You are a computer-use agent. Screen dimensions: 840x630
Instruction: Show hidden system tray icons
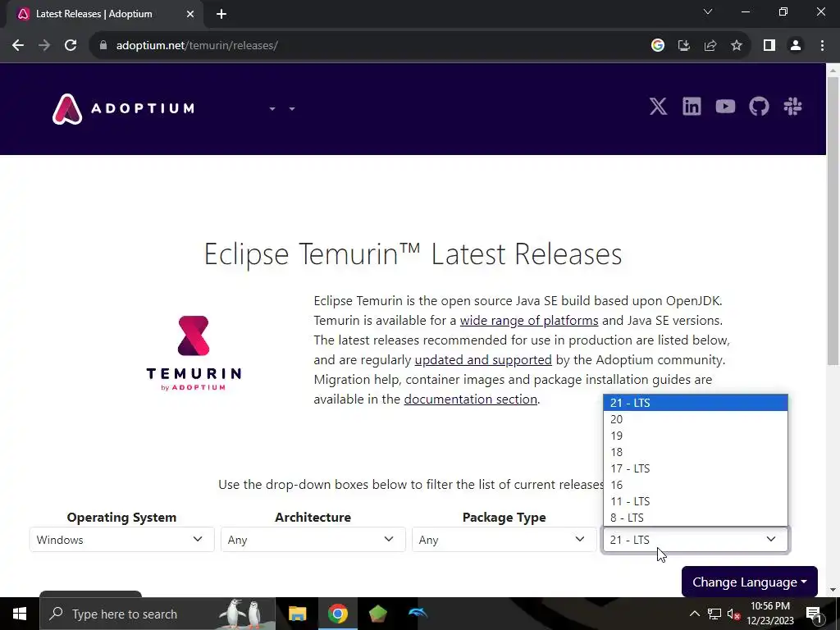(x=694, y=614)
